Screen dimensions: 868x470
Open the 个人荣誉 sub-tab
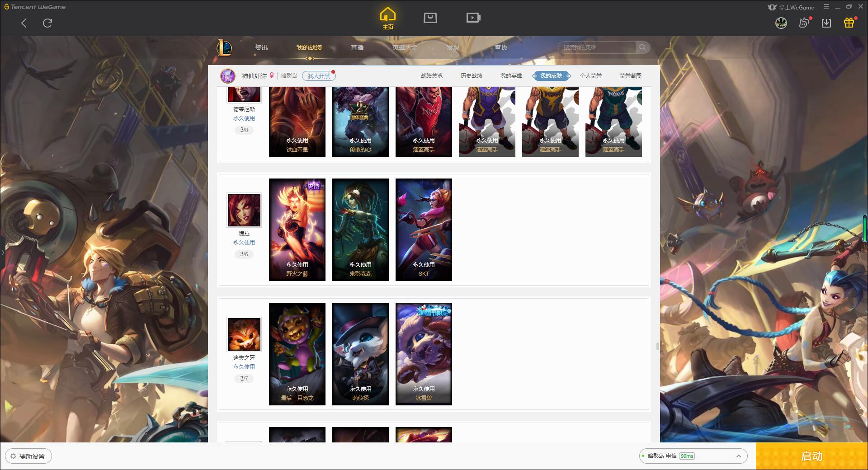(x=591, y=76)
